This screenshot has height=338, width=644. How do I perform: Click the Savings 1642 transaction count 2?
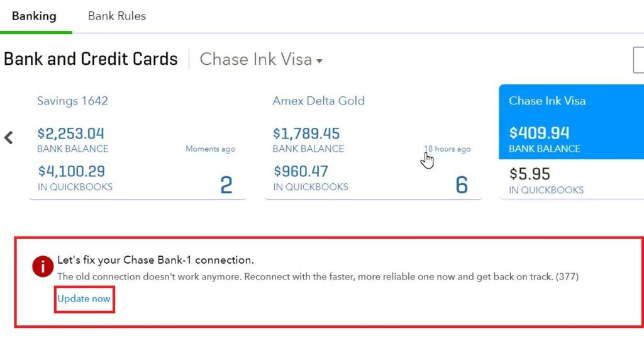(226, 185)
